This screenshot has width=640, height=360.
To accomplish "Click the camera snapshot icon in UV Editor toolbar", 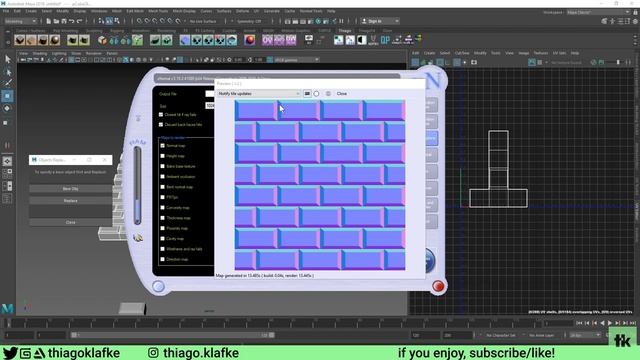I will click(x=474, y=62).
